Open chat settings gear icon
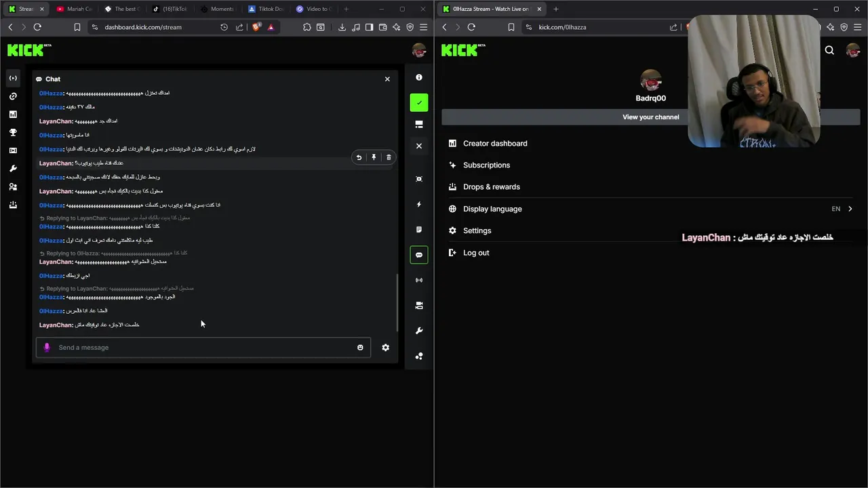 [x=385, y=348]
